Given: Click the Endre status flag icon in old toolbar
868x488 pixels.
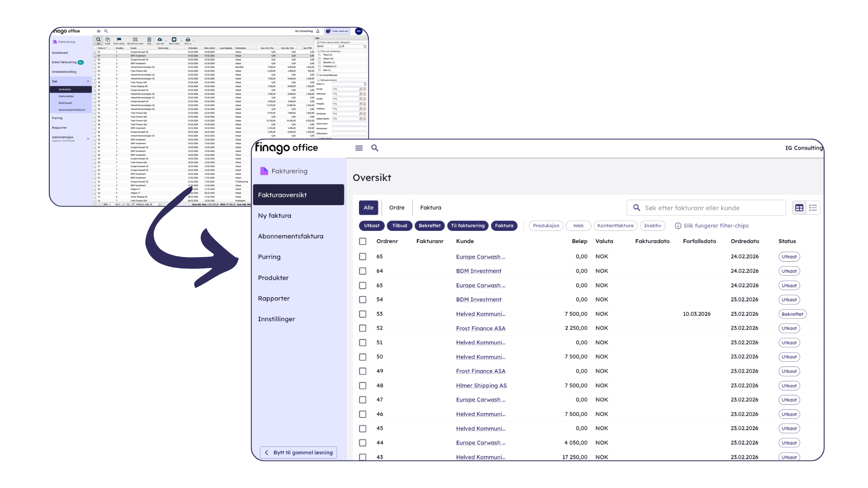Looking at the screenshot, I should (x=119, y=40).
